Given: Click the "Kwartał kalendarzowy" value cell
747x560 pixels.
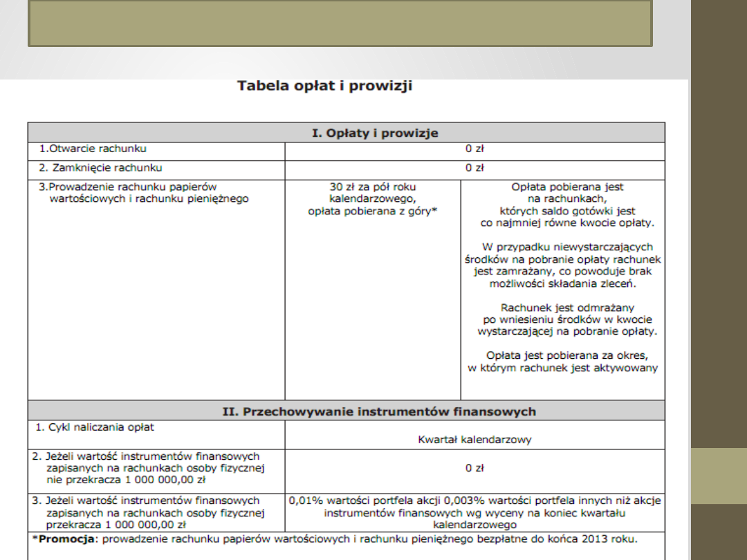Looking at the screenshot, I should [474, 439].
